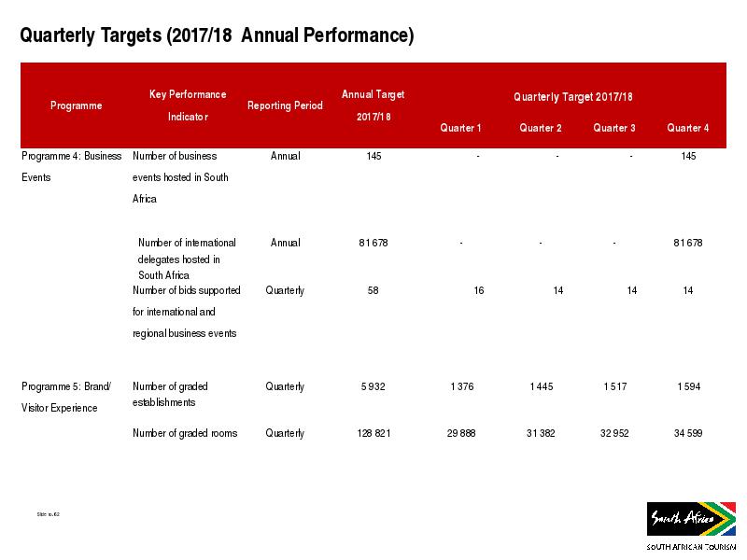Select the 'Programme' column header
Viewport: 747px width, 560px height.
(77, 105)
